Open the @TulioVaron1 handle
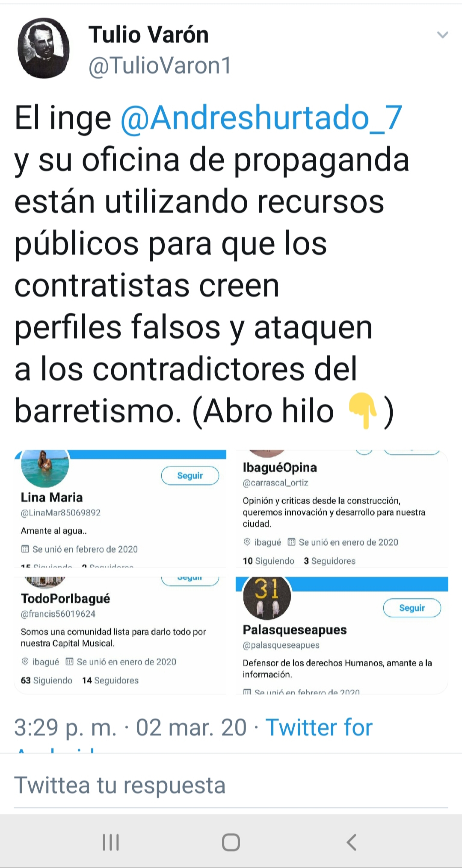The height and width of the screenshot is (868, 462). tap(160, 66)
